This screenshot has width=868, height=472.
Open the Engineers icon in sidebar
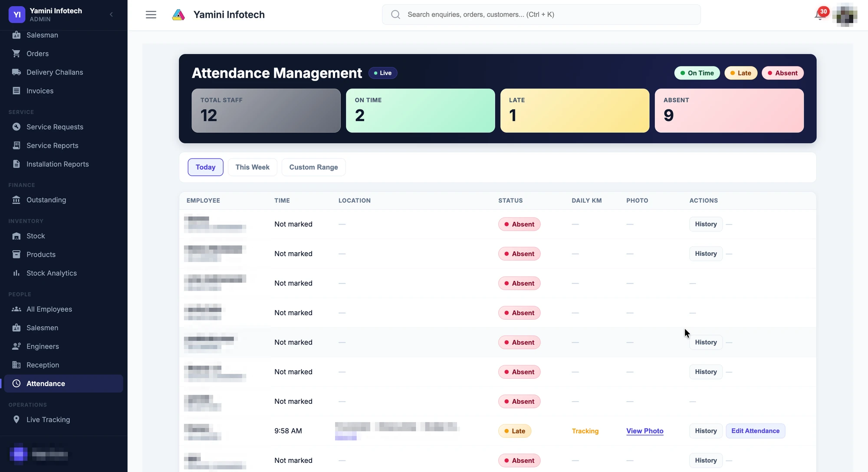(16, 347)
